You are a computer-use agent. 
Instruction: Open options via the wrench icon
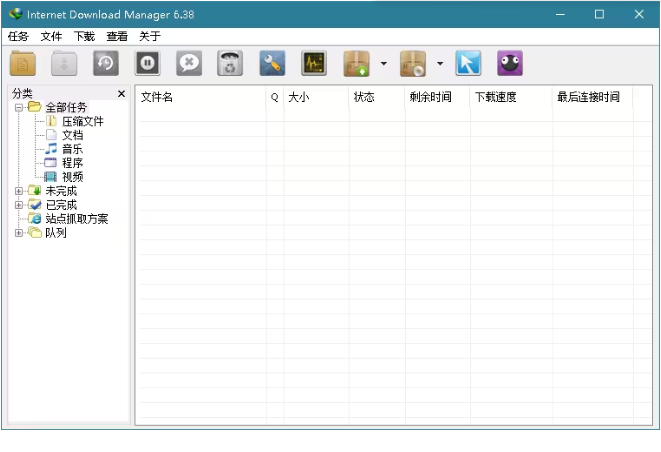pos(272,63)
